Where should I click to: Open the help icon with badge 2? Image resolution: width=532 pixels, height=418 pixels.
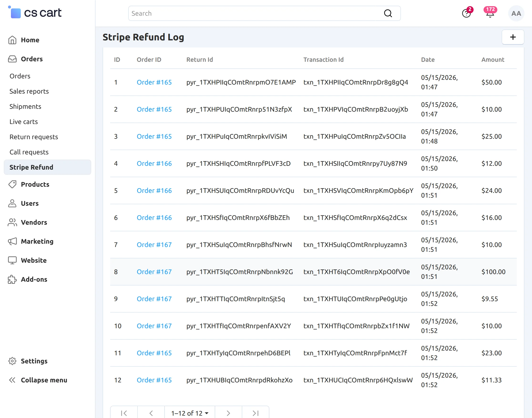coord(466,13)
